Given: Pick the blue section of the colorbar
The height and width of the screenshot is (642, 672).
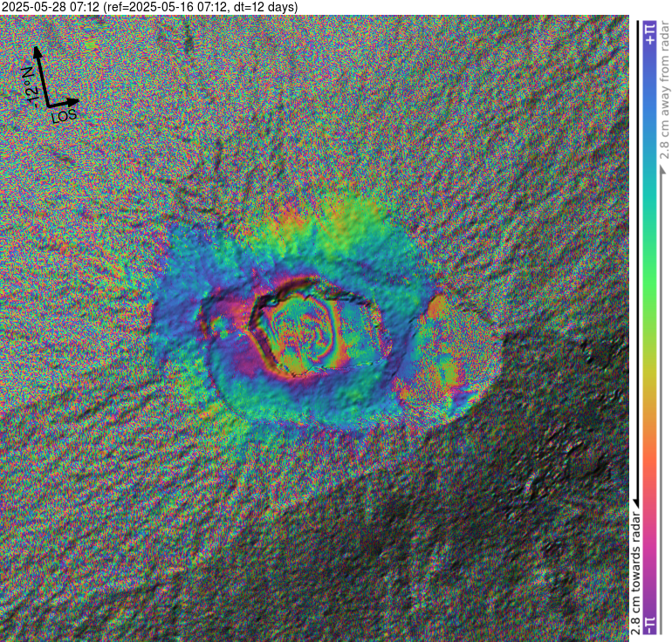Looking at the screenshot, I should pos(650,113).
